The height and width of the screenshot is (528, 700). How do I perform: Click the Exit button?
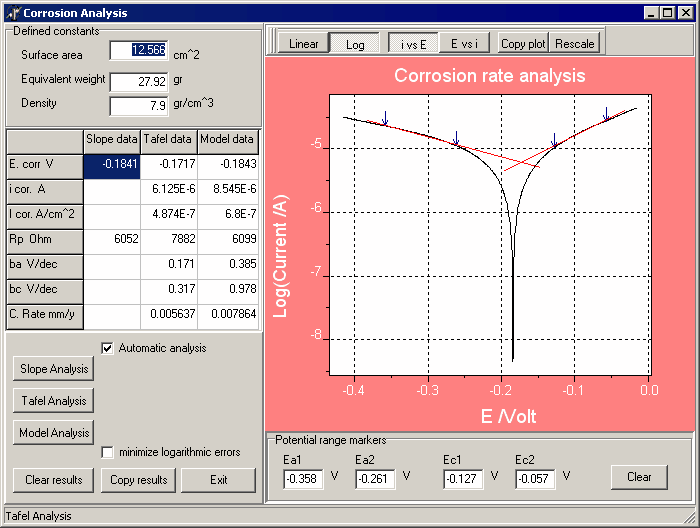coord(218,480)
